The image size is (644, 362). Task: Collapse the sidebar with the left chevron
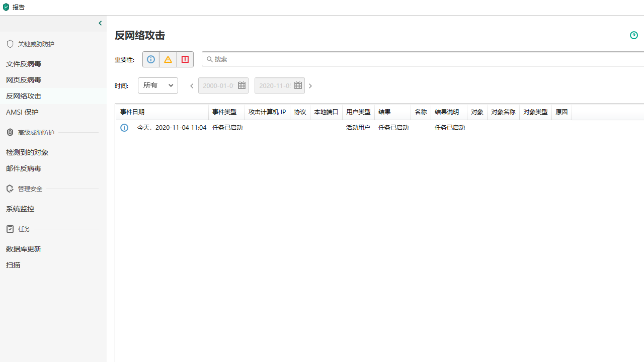pos(100,23)
